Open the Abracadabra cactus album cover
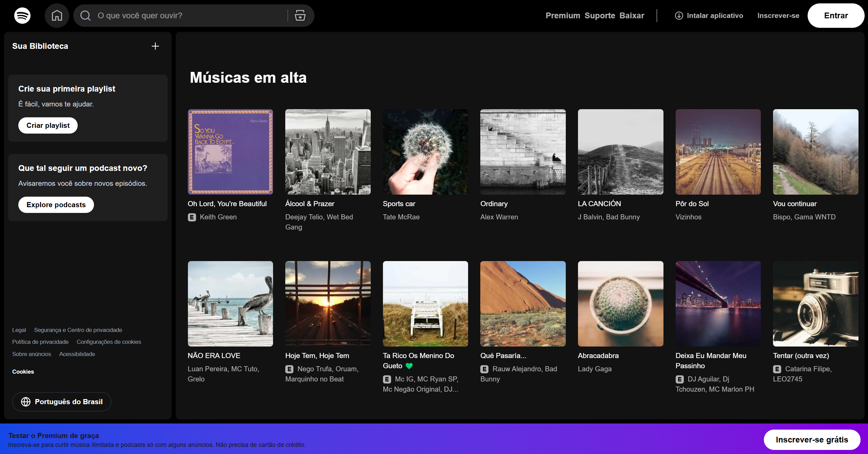868x454 pixels. click(x=620, y=304)
